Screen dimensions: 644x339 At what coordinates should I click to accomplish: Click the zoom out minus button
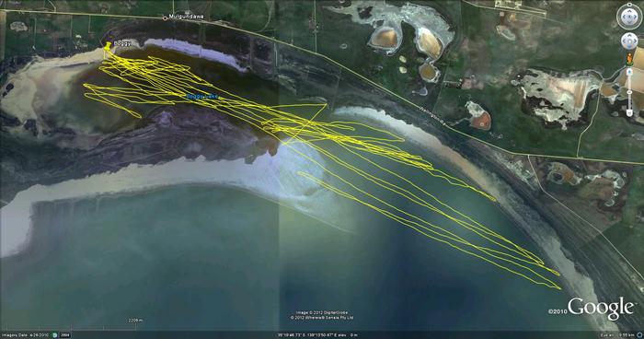point(629,112)
